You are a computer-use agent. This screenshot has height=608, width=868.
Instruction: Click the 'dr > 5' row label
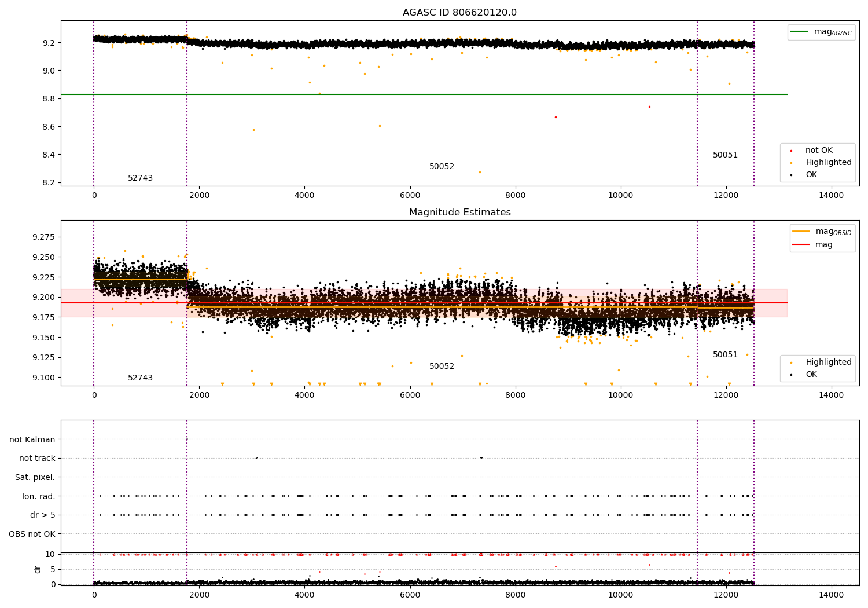(43, 515)
